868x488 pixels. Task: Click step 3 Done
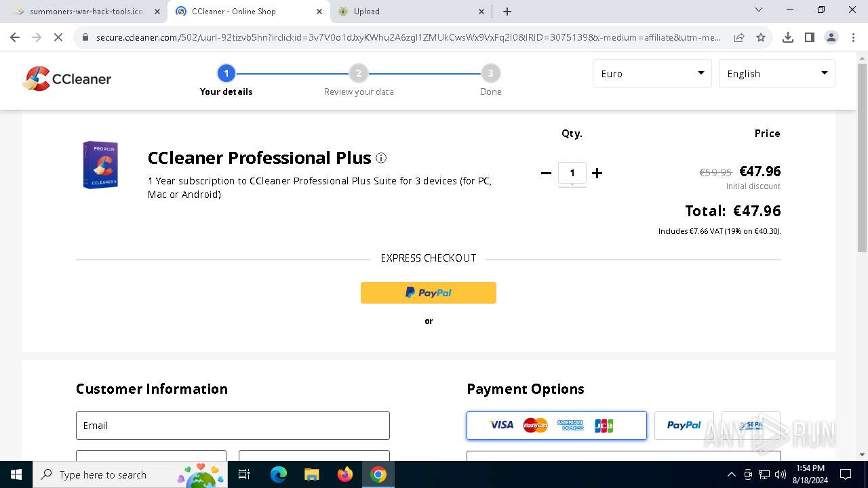pos(490,80)
